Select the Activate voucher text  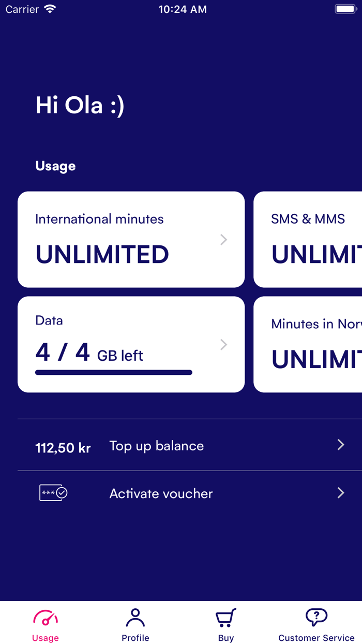[160, 493]
